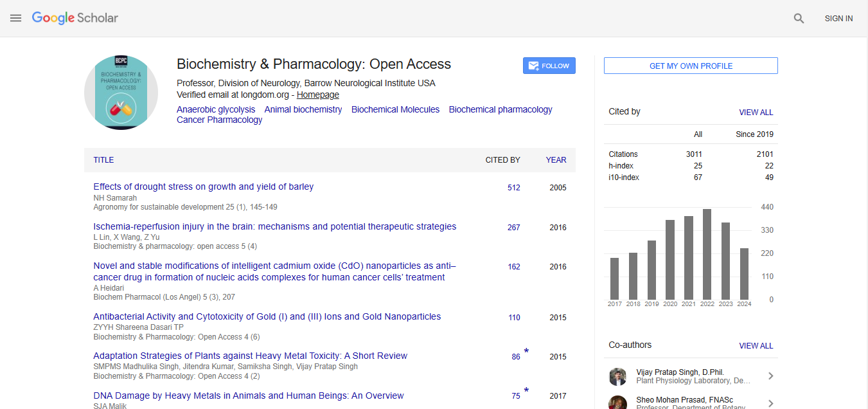Sort publications by Title column

[103, 160]
